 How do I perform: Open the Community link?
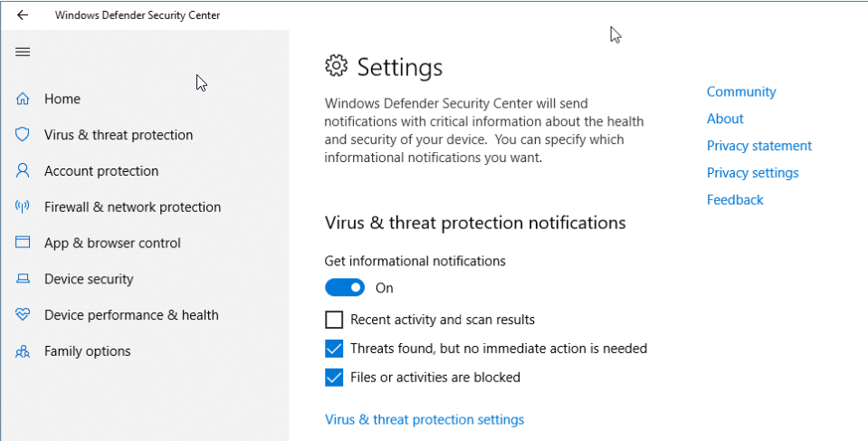(741, 91)
